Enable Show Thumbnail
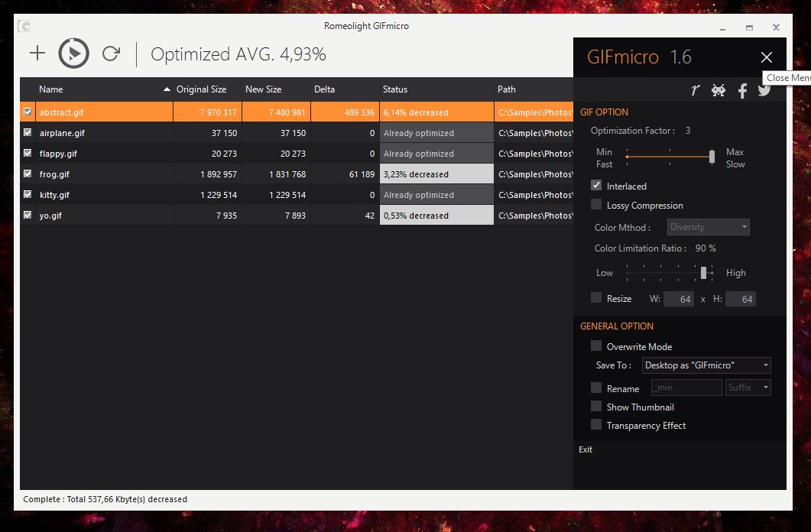 (x=596, y=407)
